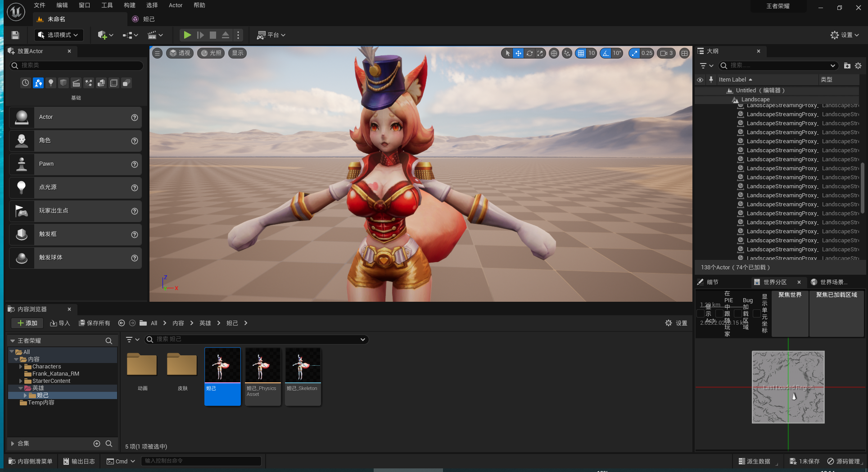Toggle grid snapping in the viewport toolbar
The width and height of the screenshot is (868, 472).
point(581,53)
